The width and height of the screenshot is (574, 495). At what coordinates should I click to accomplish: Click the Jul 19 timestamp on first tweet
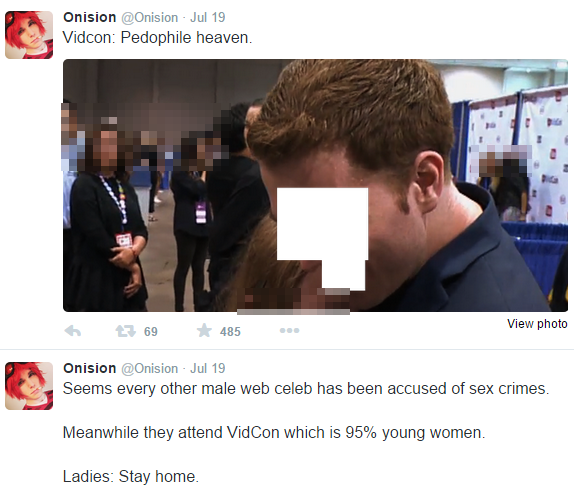[208, 18]
